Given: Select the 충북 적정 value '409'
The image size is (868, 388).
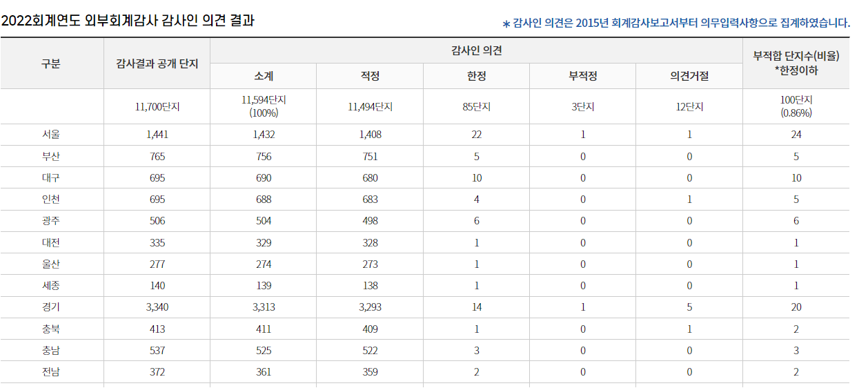Looking at the screenshot, I should (370, 329).
